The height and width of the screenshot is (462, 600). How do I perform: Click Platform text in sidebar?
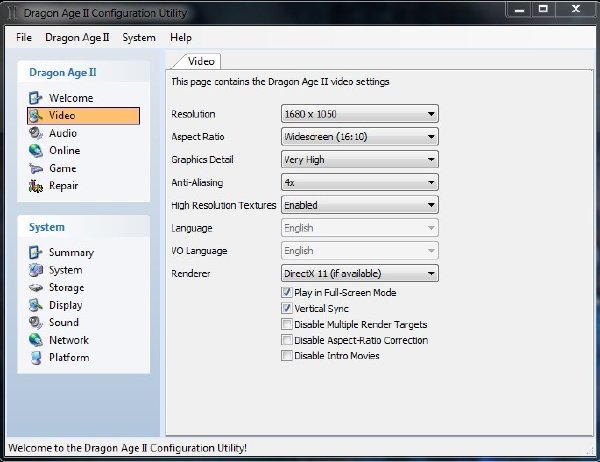coord(69,358)
